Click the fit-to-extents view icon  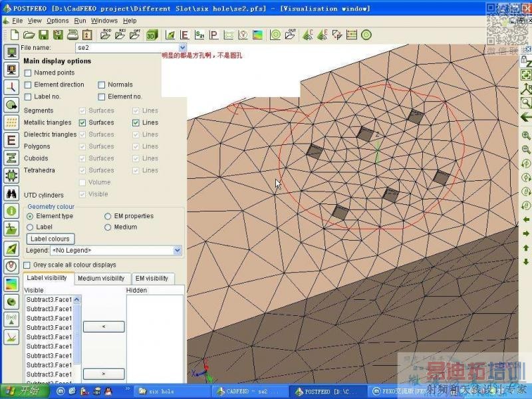[x=526, y=74]
